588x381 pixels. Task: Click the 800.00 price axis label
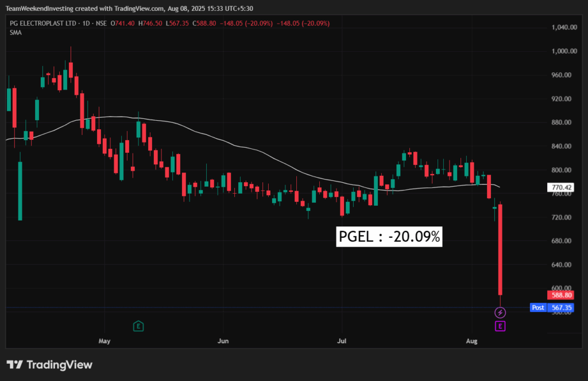(x=562, y=170)
